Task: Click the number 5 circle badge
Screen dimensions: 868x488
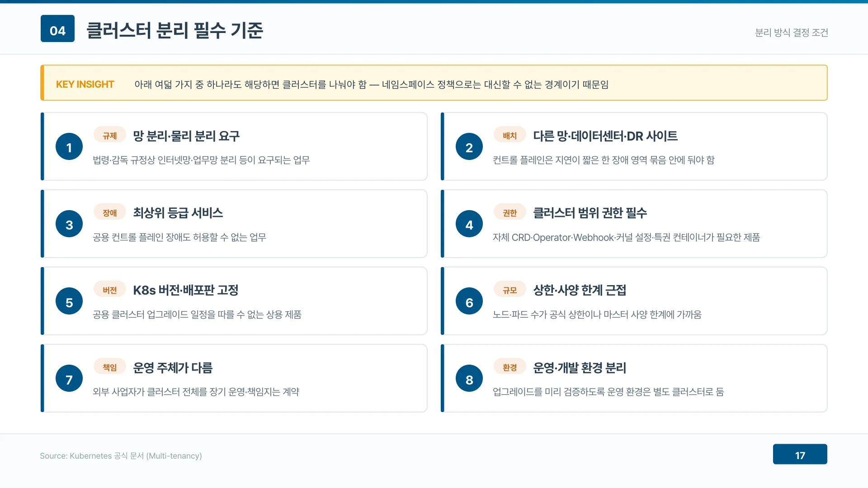Action: pyautogui.click(x=69, y=301)
